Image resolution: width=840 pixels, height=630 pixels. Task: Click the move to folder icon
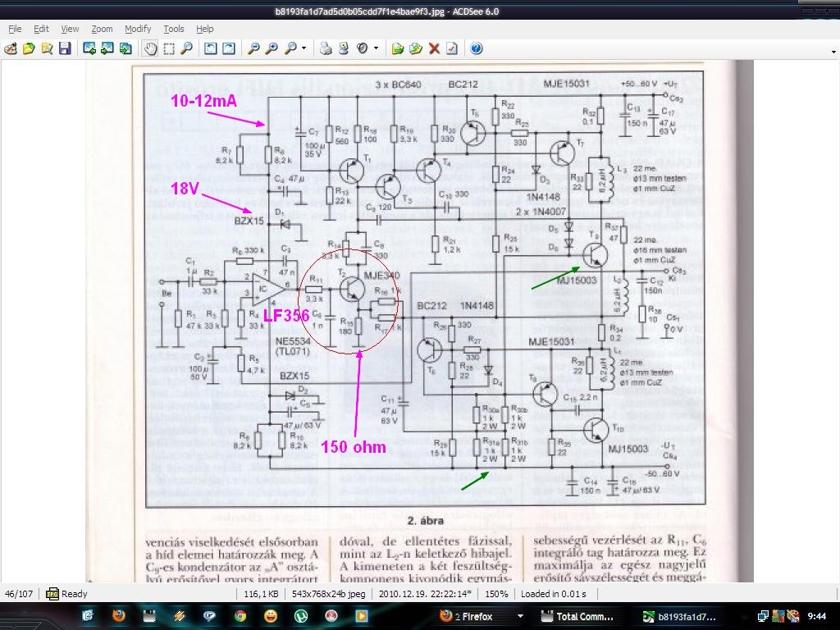pos(416,48)
